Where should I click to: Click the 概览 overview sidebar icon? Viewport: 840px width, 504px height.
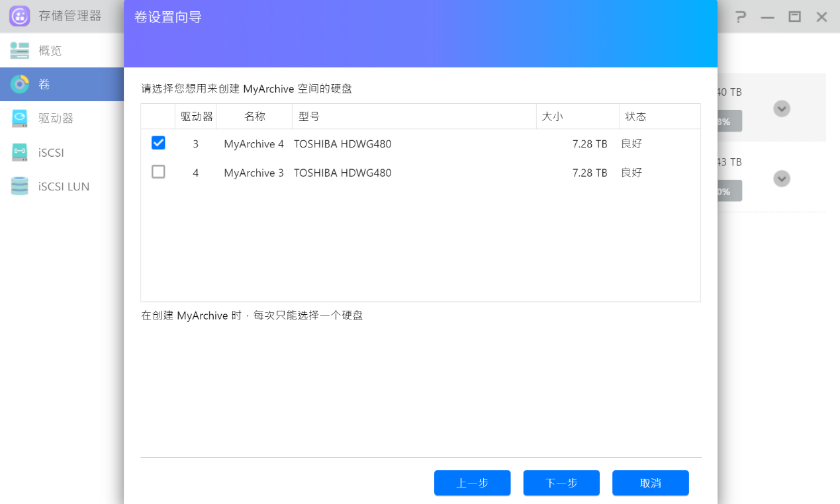click(x=19, y=50)
